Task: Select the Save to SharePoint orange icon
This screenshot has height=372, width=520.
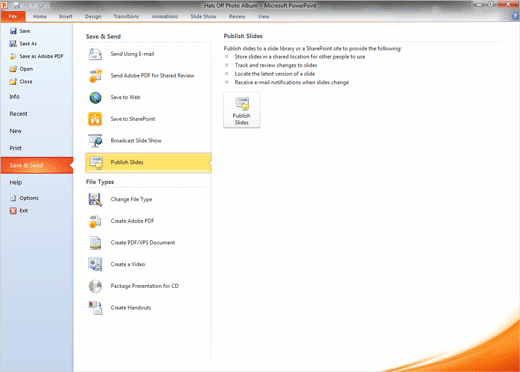Action: pyautogui.click(x=95, y=119)
